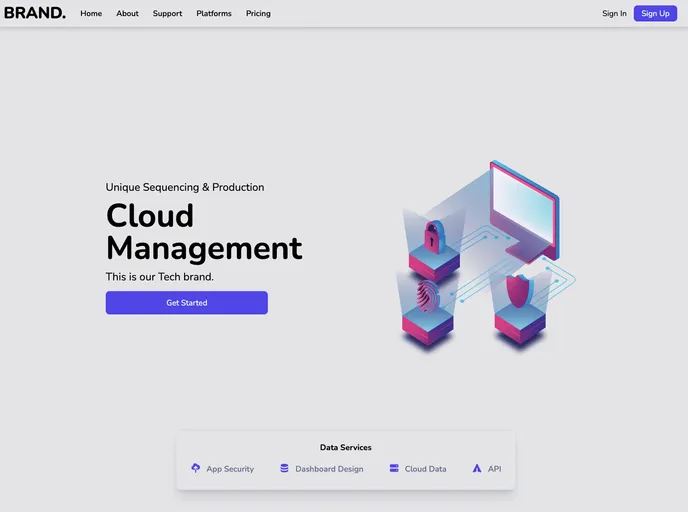Click the Sign In link
This screenshot has height=512, width=688.
[x=614, y=14]
